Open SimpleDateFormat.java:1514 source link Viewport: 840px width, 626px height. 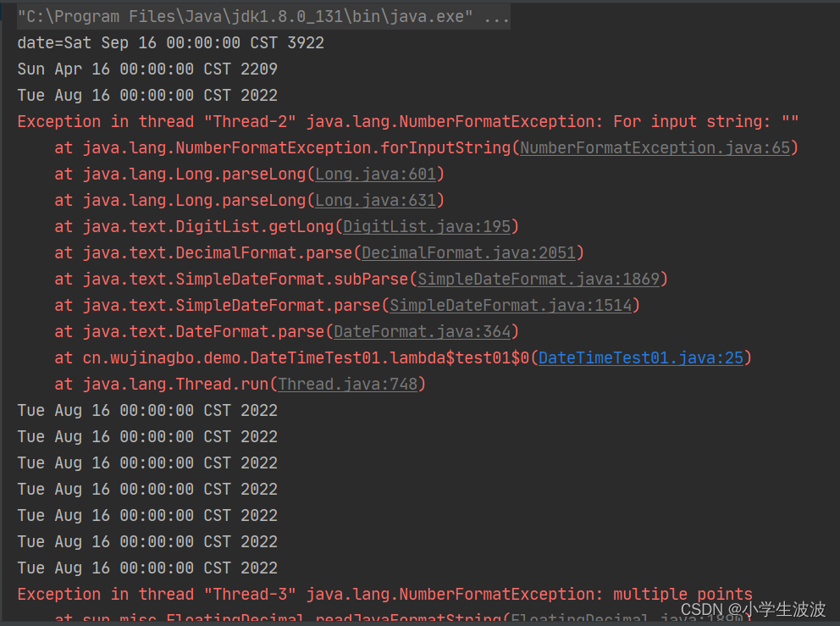511,306
